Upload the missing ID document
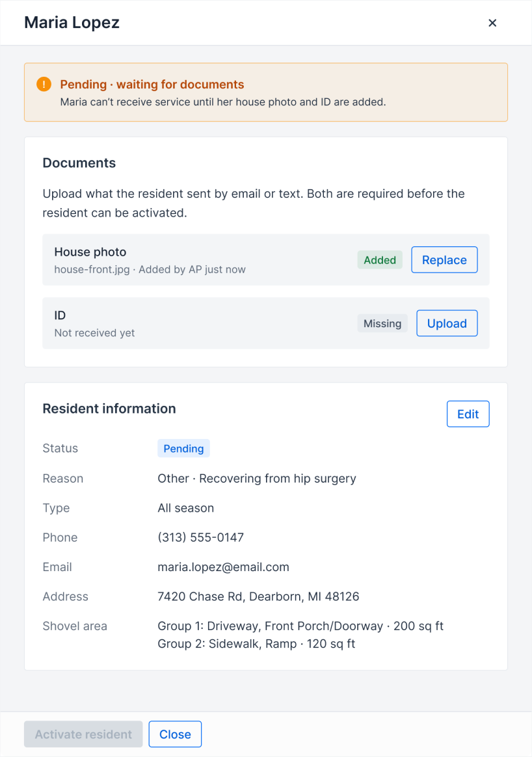Screen dimensions: 532x757 447,323
